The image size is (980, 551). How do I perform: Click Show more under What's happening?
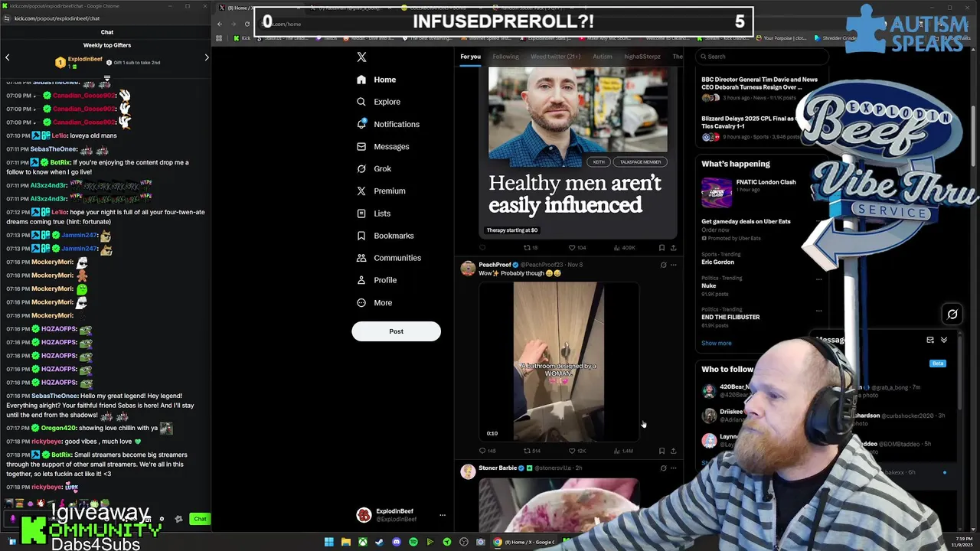click(x=717, y=343)
